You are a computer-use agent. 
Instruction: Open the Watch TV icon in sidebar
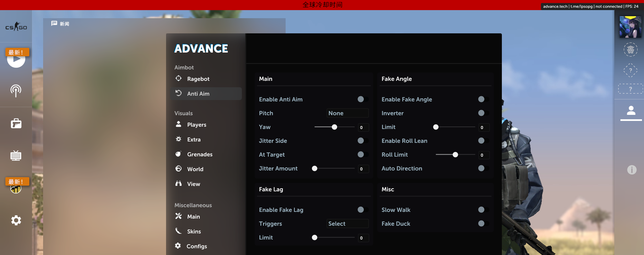pos(16,155)
